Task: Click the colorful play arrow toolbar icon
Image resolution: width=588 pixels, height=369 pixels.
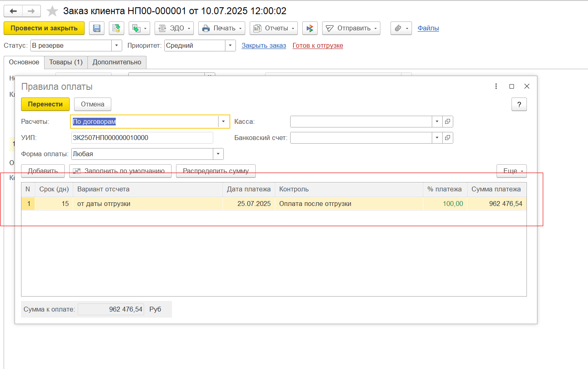Action: pyautogui.click(x=310, y=28)
